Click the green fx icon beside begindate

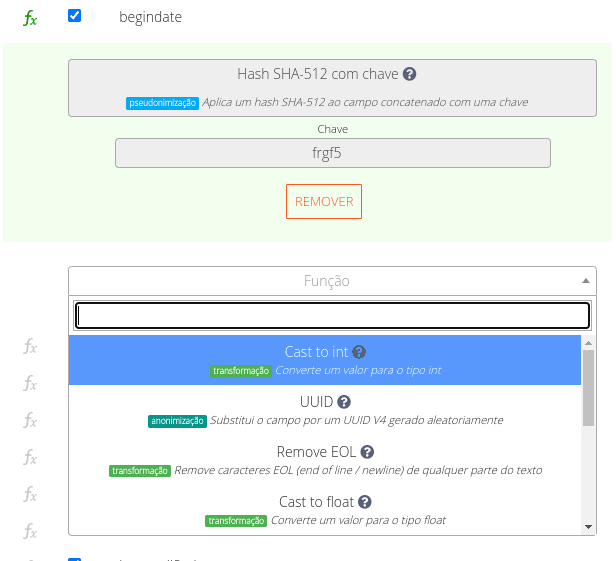point(30,18)
